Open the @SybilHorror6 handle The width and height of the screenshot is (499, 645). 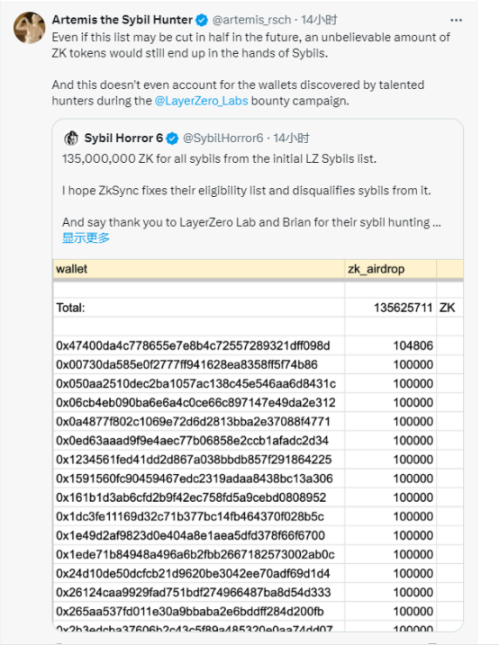click(x=223, y=138)
